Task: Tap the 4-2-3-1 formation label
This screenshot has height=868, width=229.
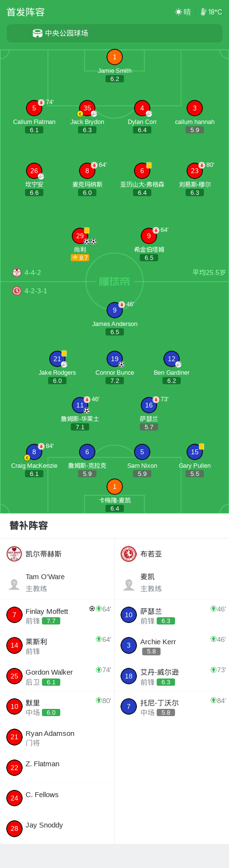Action: [x=36, y=291]
